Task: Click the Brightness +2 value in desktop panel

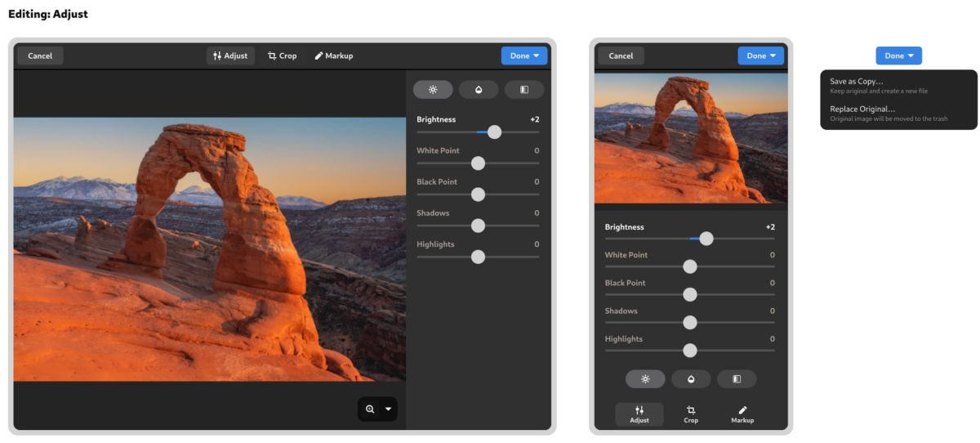Action: 534,119
